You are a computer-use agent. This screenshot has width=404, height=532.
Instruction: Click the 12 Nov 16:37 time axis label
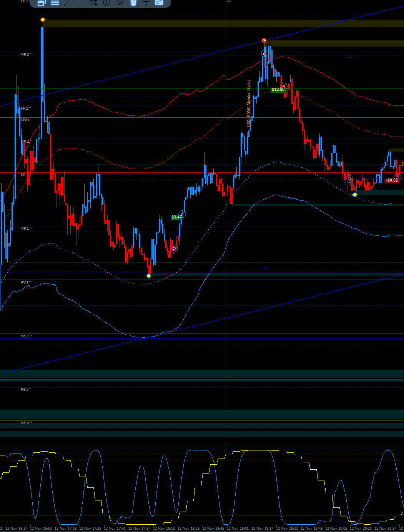click(x=16, y=529)
